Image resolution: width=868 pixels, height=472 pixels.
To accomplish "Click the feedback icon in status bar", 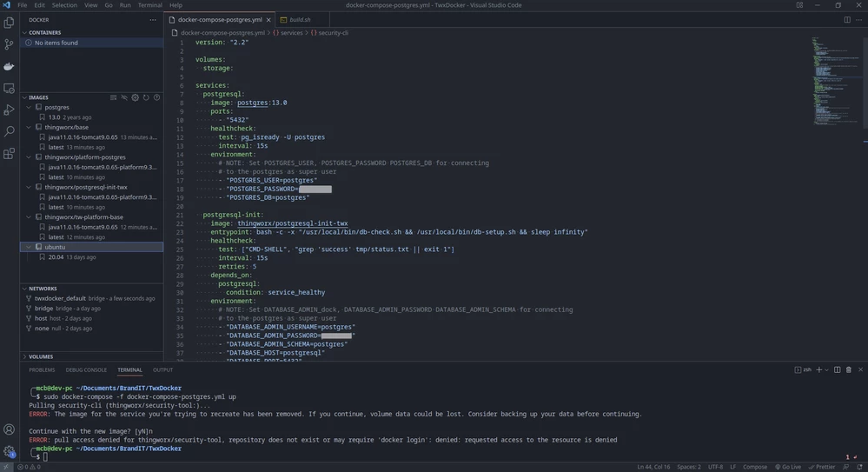I will pyautogui.click(x=846, y=467).
